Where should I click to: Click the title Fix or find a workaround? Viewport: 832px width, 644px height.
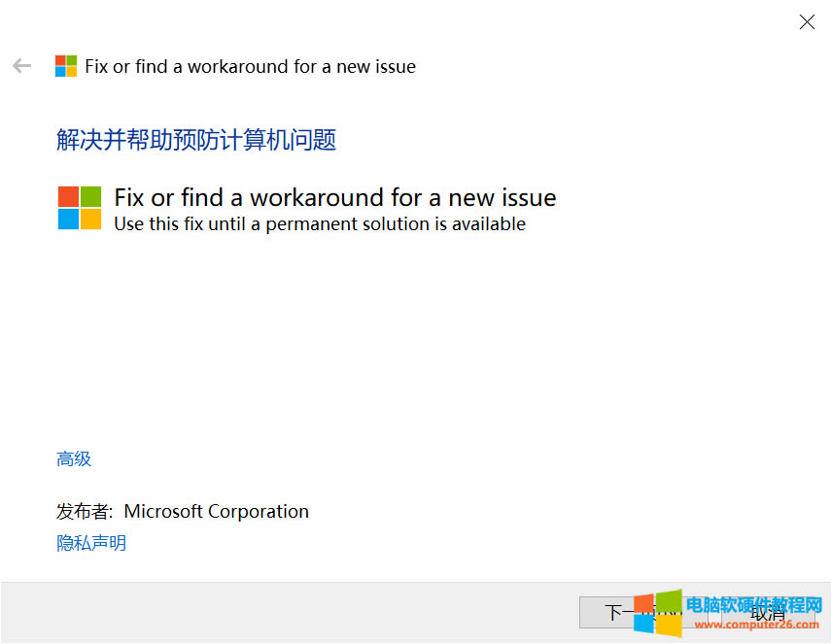pos(334,197)
